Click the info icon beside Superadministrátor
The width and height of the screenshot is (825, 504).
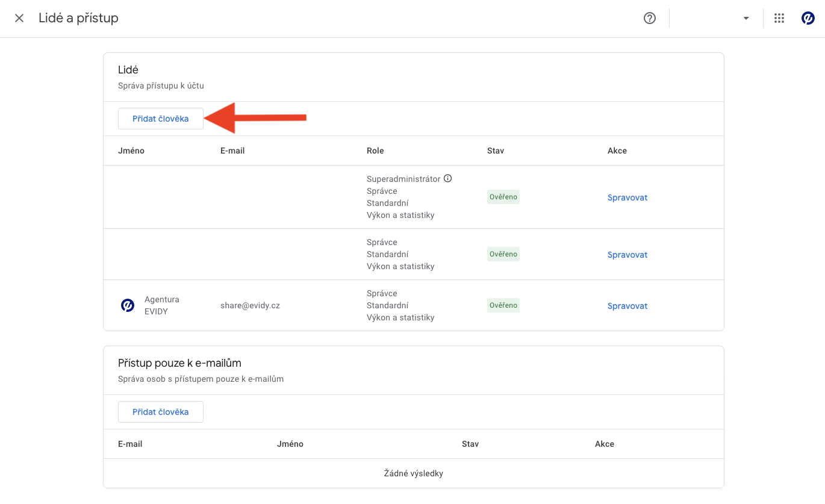447,179
